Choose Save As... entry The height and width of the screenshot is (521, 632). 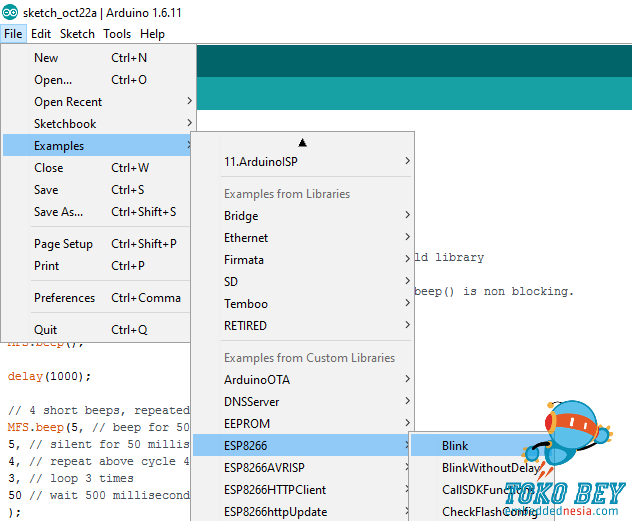tap(97, 212)
